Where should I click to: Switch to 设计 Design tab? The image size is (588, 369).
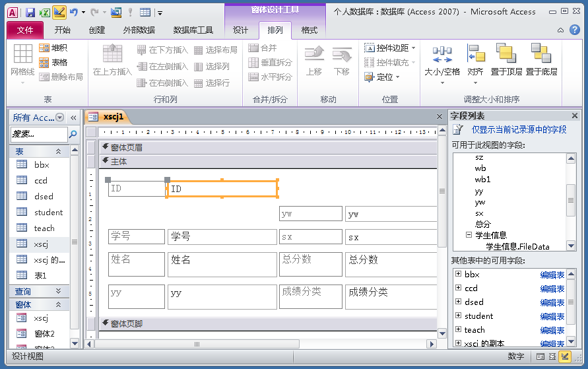click(x=240, y=30)
